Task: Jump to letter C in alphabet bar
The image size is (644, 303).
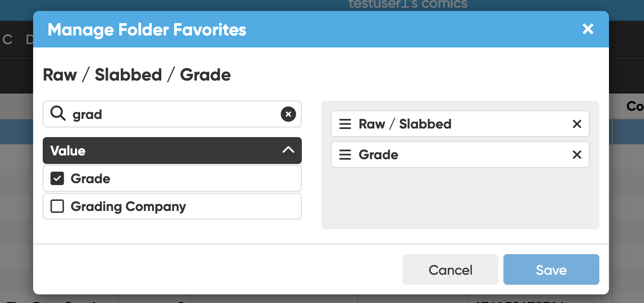Action: click(7, 40)
